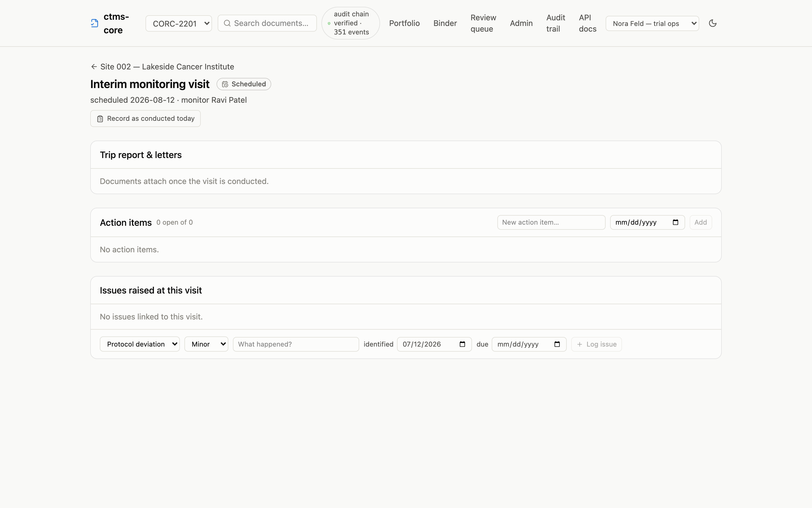Click the calendar icon in Scheduled badge
Image resolution: width=812 pixels, height=508 pixels.
[x=225, y=84]
